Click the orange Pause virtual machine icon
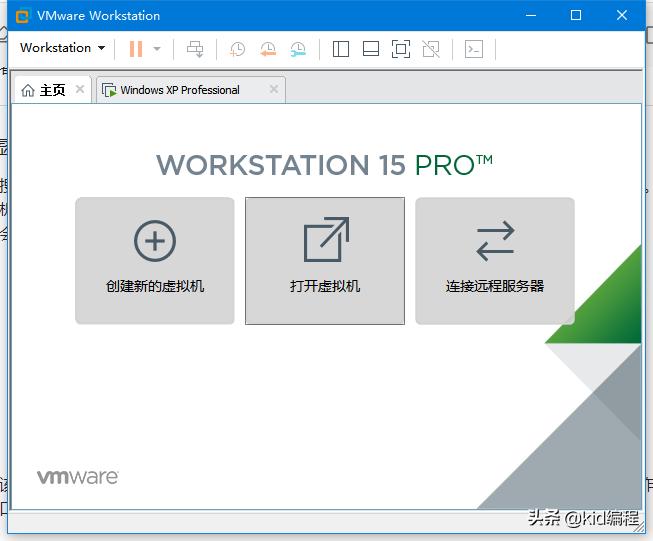 click(x=136, y=49)
